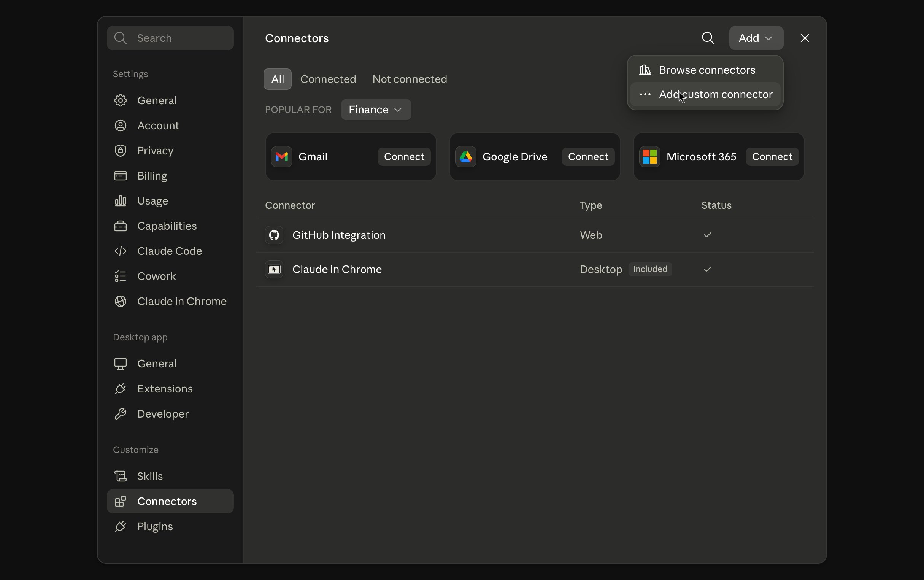Click the Connector column header
Viewport: 924px width, 580px height.
point(290,206)
